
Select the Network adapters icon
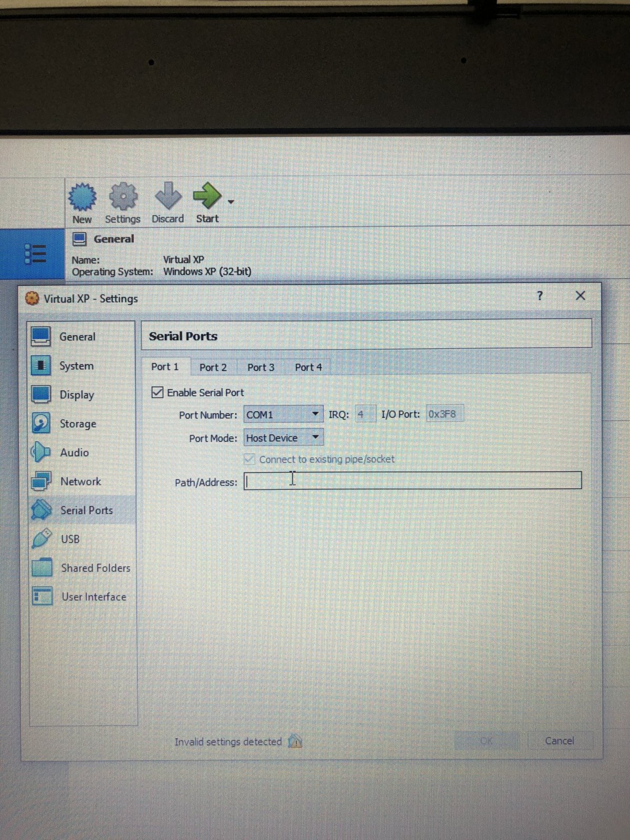(x=41, y=481)
